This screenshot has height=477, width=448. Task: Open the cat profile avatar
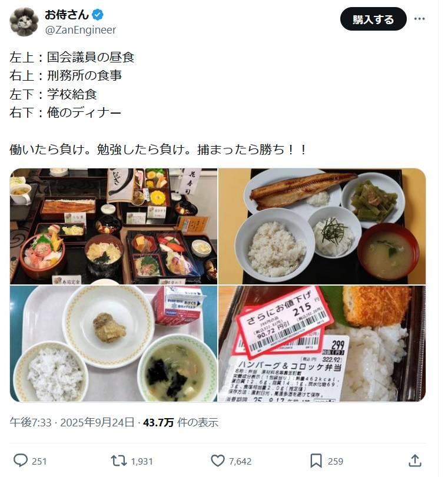(24, 22)
